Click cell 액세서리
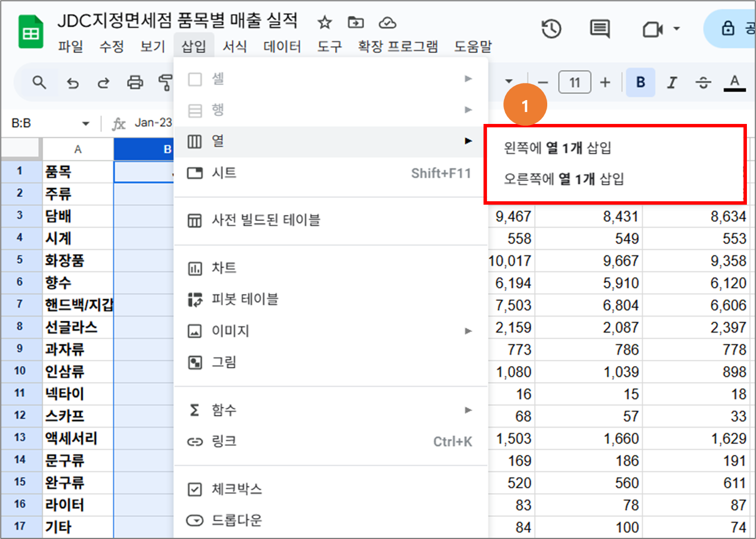The width and height of the screenshot is (756, 539). tap(78, 438)
